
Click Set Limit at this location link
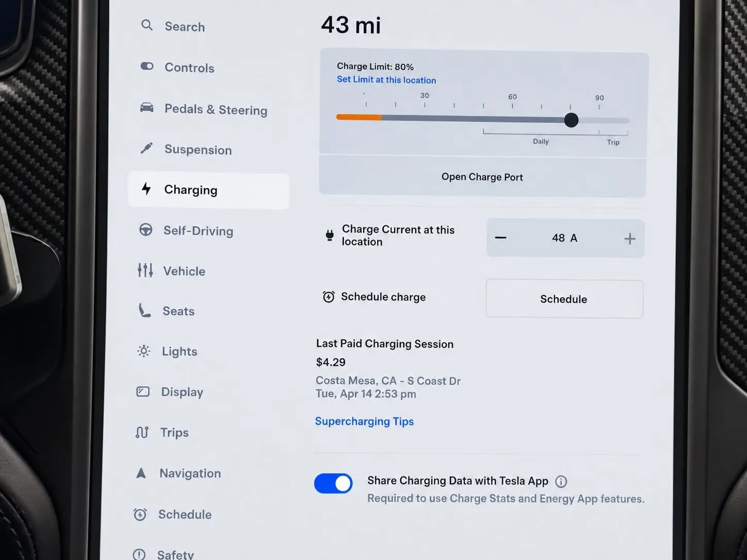click(386, 80)
